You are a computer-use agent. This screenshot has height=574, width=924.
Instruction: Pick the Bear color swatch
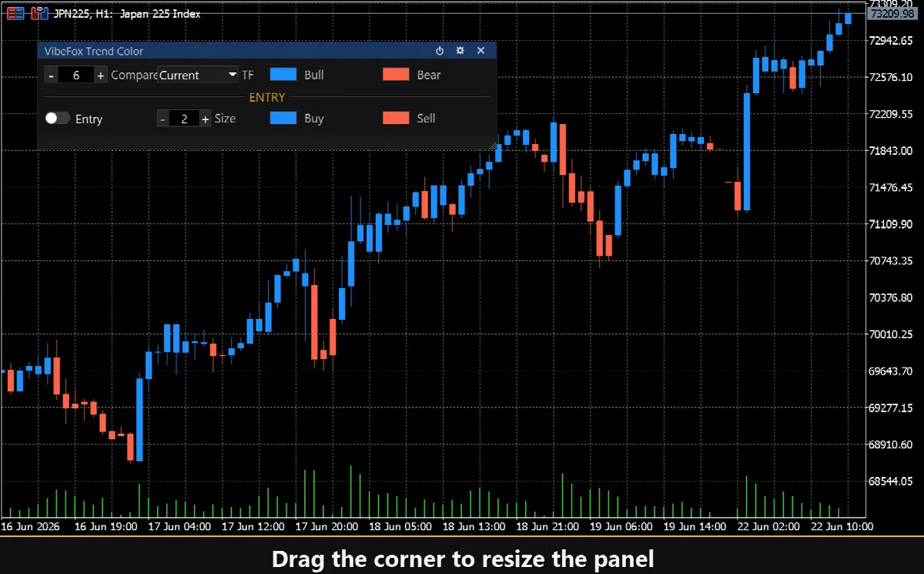click(396, 75)
